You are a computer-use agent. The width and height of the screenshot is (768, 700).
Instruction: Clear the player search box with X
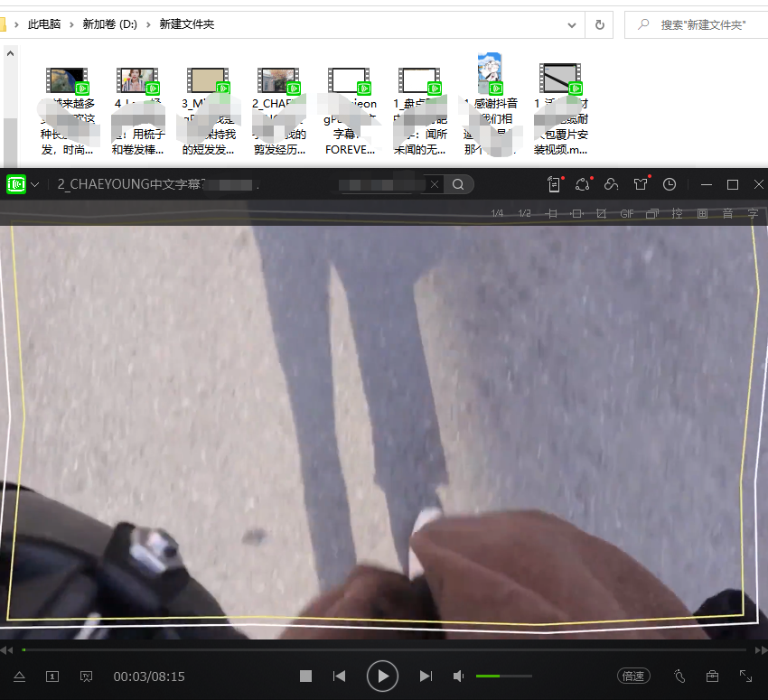435,184
